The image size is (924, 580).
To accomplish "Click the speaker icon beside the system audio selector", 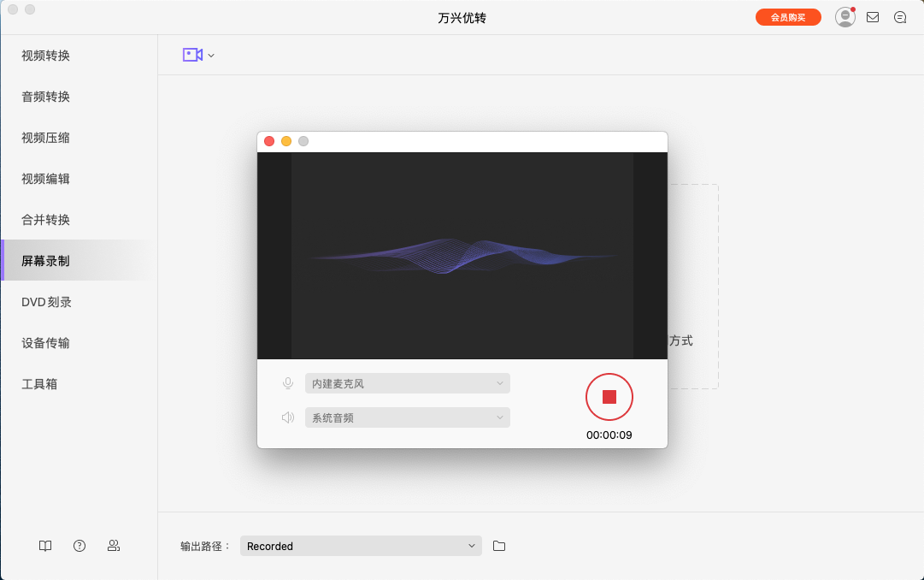I will coord(287,417).
